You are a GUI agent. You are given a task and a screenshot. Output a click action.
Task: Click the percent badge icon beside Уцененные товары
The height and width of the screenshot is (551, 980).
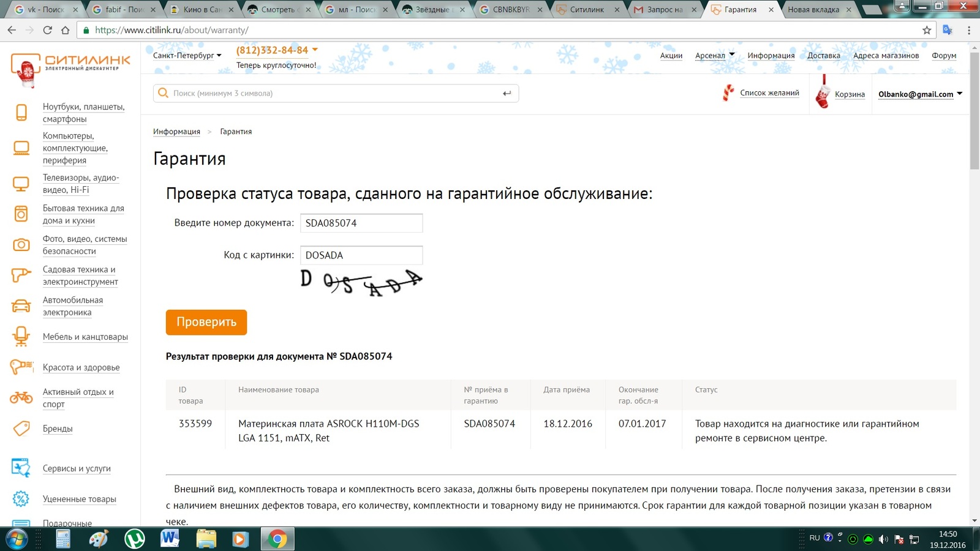[x=21, y=499]
